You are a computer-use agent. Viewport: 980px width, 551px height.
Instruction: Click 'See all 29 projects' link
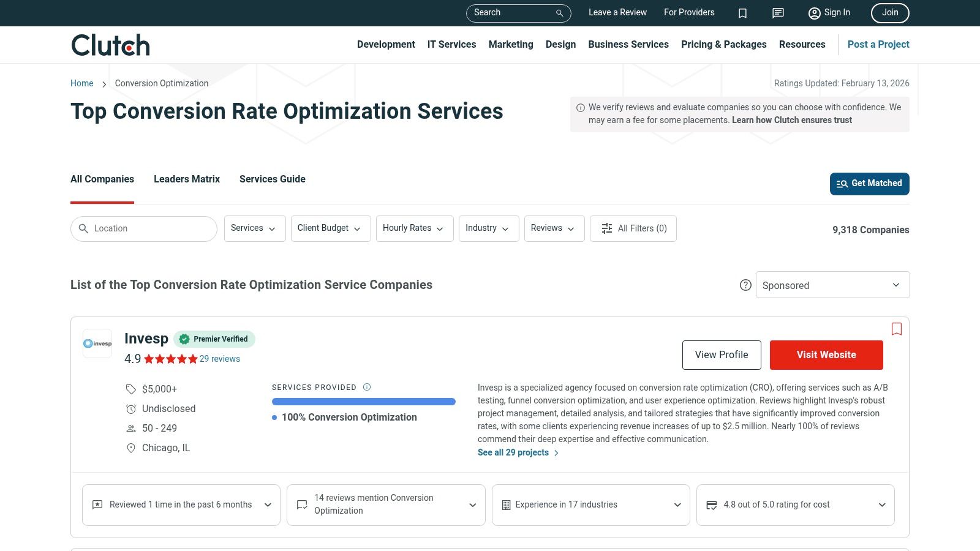pyautogui.click(x=518, y=452)
